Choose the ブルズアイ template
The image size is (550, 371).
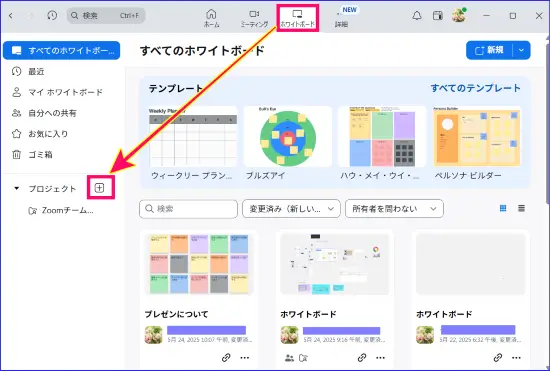pyautogui.click(x=288, y=143)
